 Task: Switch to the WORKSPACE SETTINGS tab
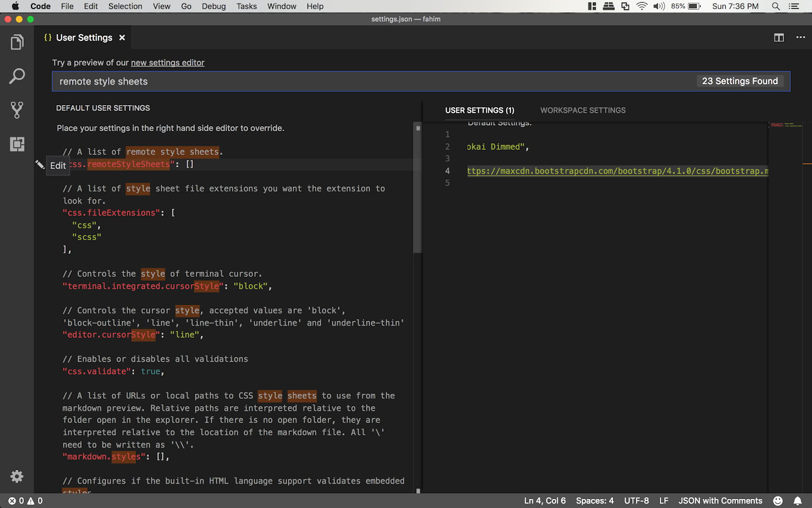point(582,110)
